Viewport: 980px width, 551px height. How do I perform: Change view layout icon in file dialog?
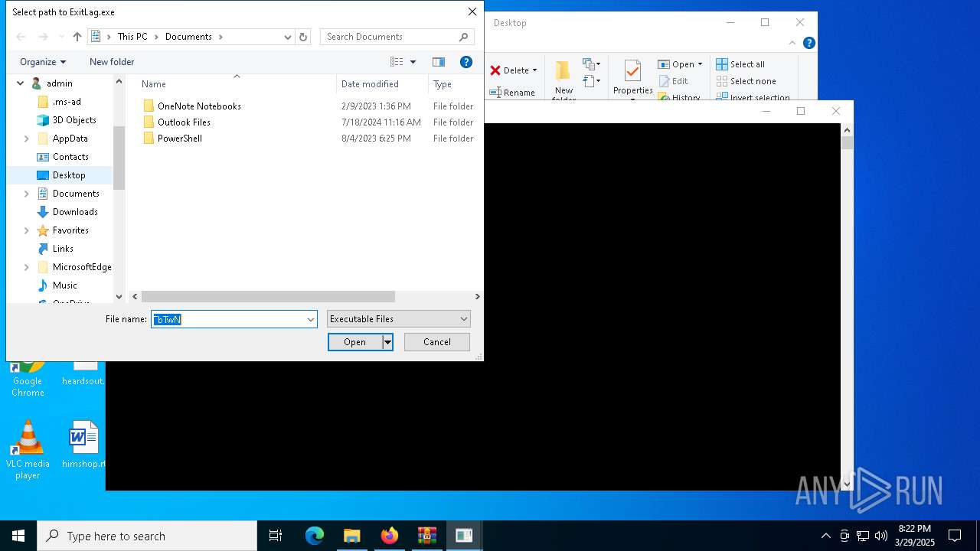397,62
